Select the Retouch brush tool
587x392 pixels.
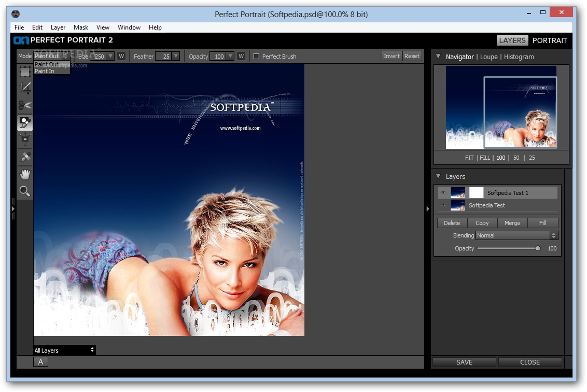(x=25, y=157)
